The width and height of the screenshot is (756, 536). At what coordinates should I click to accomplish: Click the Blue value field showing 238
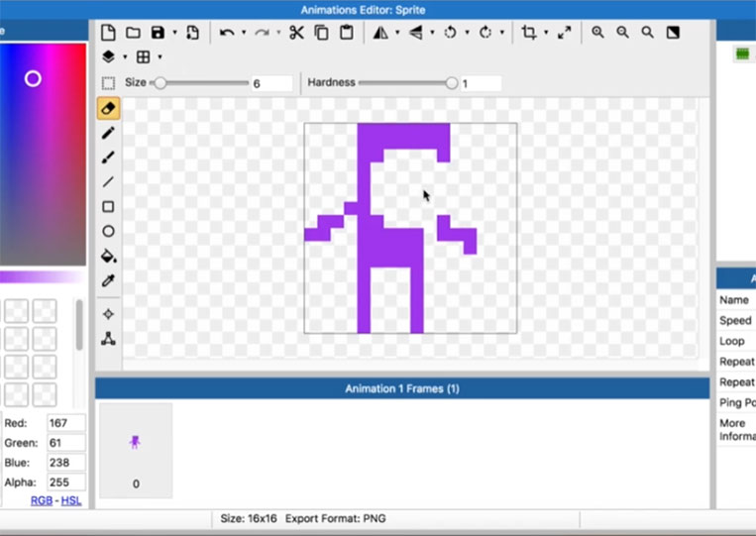coord(66,463)
